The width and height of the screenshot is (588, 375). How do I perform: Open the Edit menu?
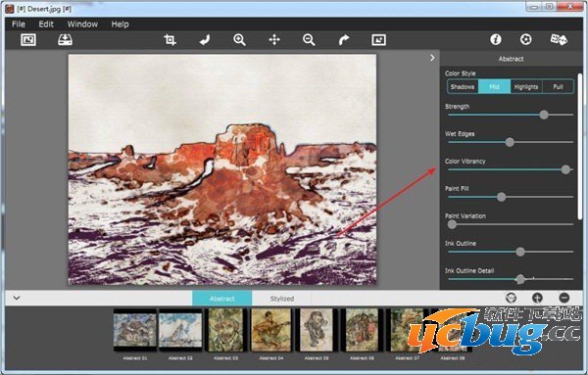pyautogui.click(x=46, y=24)
